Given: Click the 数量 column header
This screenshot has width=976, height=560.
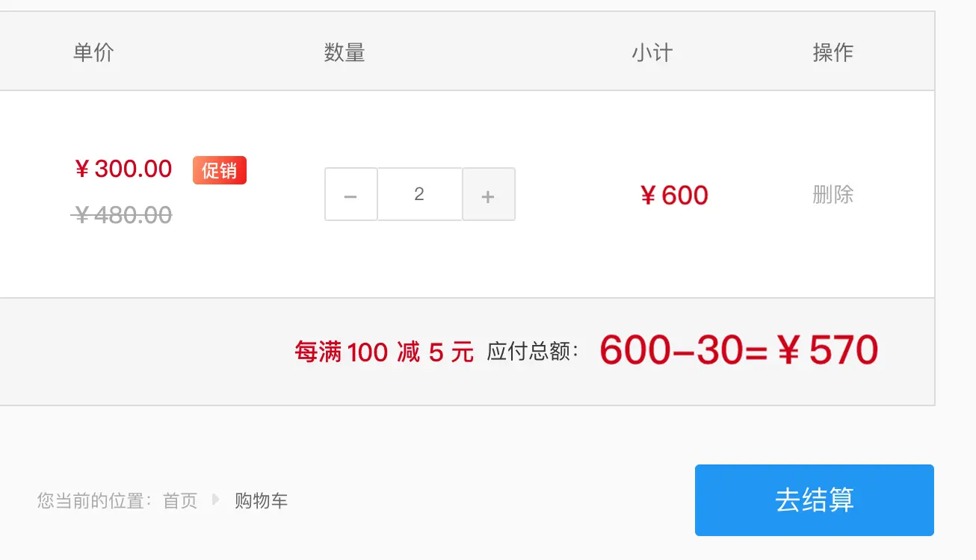Looking at the screenshot, I should pyautogui.click(x=345, y=52).
